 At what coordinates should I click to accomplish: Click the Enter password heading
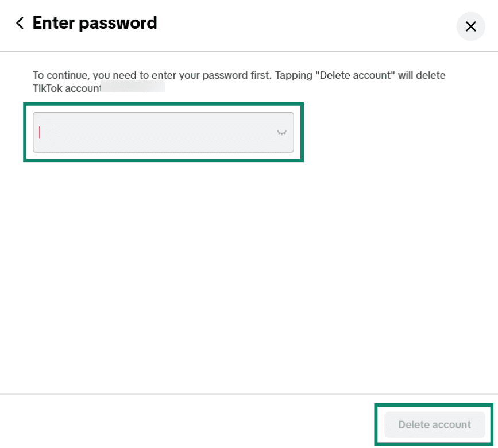95,23
